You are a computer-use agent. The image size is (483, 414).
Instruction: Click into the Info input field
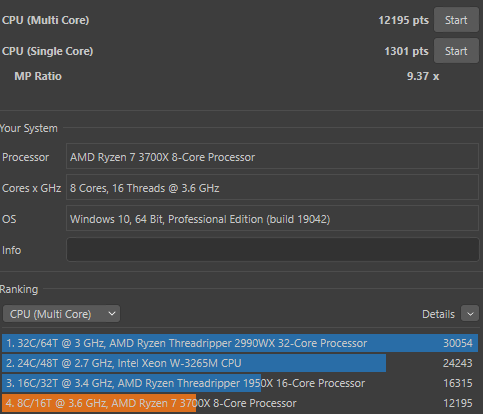[273, 249]
